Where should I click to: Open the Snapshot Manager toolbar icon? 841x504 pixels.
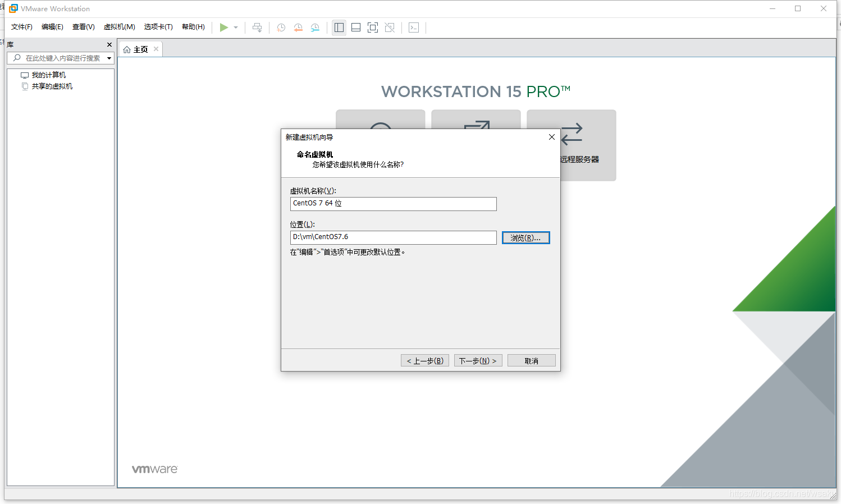[316, 28]
